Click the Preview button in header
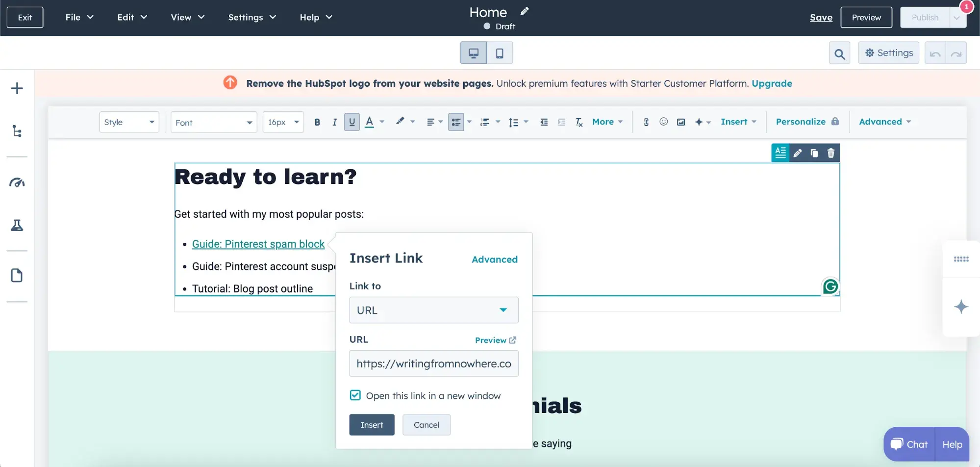The height and width of the screenshot is (467, 980). [x=866, y=18]
